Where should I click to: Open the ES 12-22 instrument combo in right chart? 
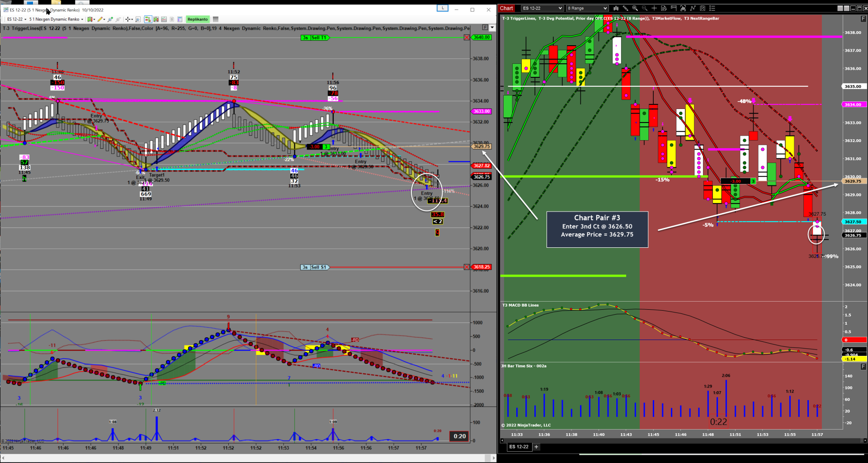coord(542,8)
